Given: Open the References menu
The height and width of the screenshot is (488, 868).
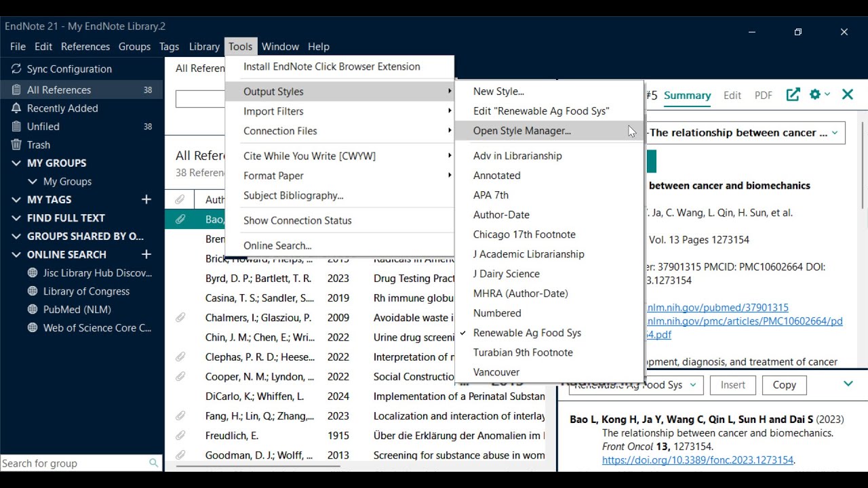Looking at the screenshot, I should (x=85, y=47).
